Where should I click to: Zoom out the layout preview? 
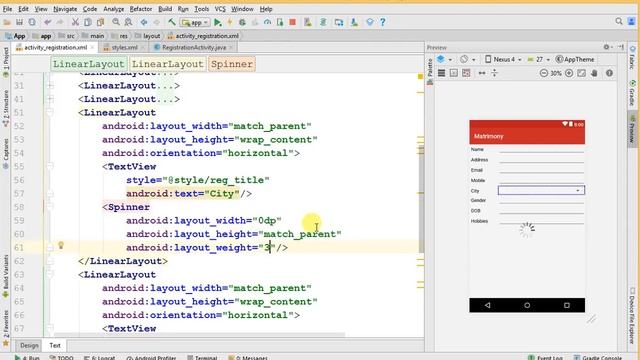(544, 73)
